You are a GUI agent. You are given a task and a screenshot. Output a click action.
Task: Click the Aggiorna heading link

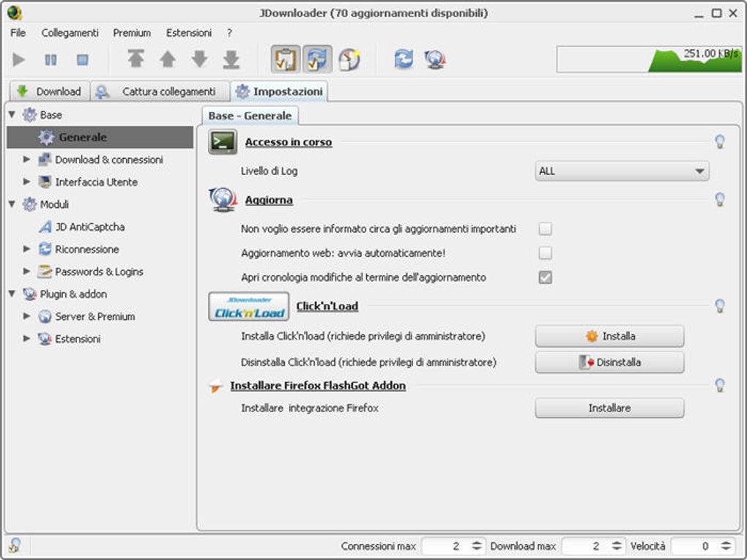[x=269, y=200]
